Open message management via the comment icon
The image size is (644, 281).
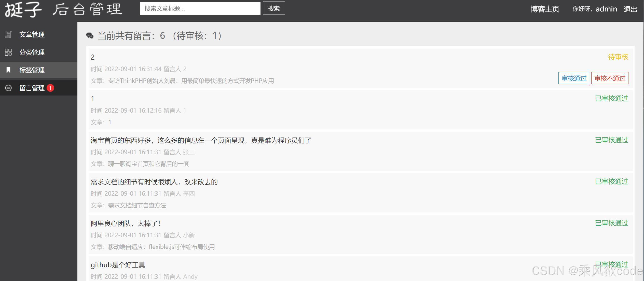pos(8,88)
